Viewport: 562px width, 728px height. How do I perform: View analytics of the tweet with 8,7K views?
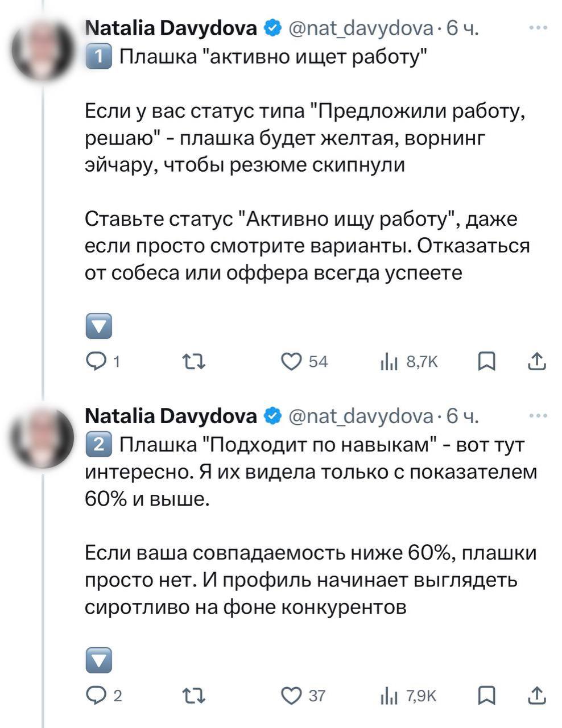pos(389,361)
